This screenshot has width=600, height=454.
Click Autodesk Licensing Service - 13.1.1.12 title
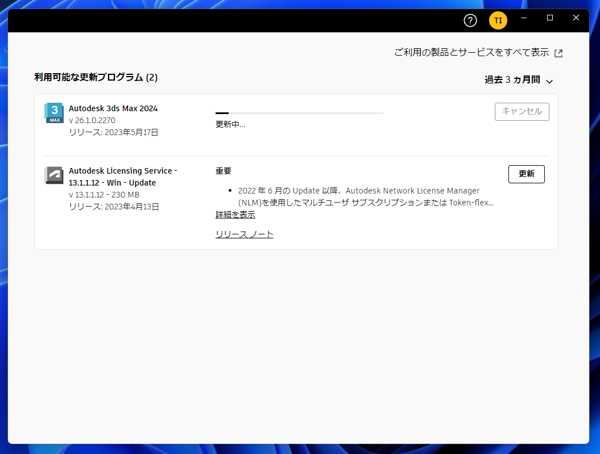(x=123, y=177)
